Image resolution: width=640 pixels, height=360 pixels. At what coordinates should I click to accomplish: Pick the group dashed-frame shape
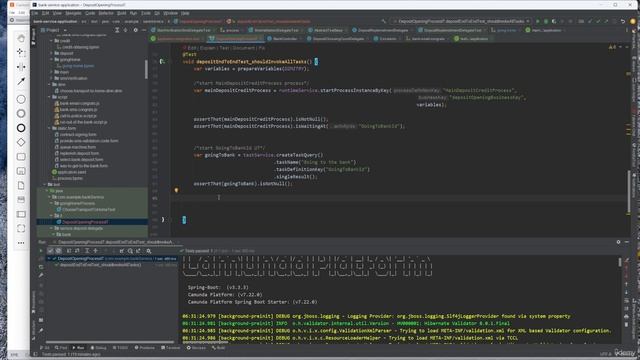tap(21, 228)
